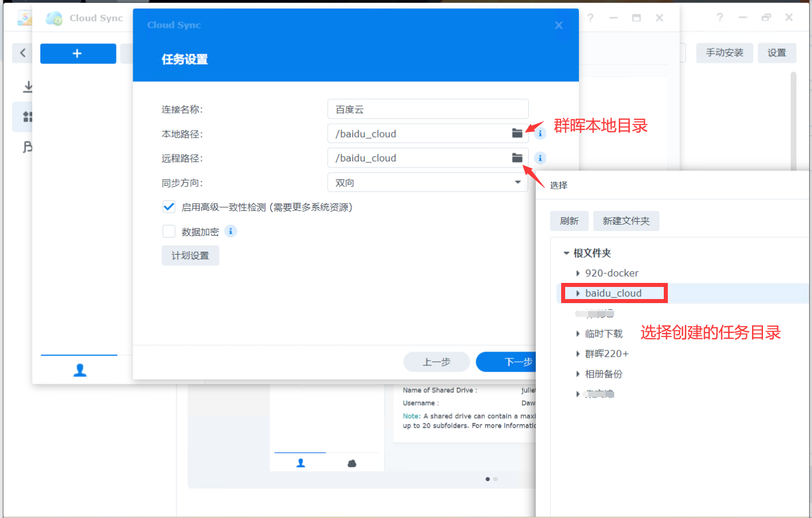The width and height of the screenshot is (812, 518).
Task: Expand the 临时下载 folder
Action: pos(578,334)
